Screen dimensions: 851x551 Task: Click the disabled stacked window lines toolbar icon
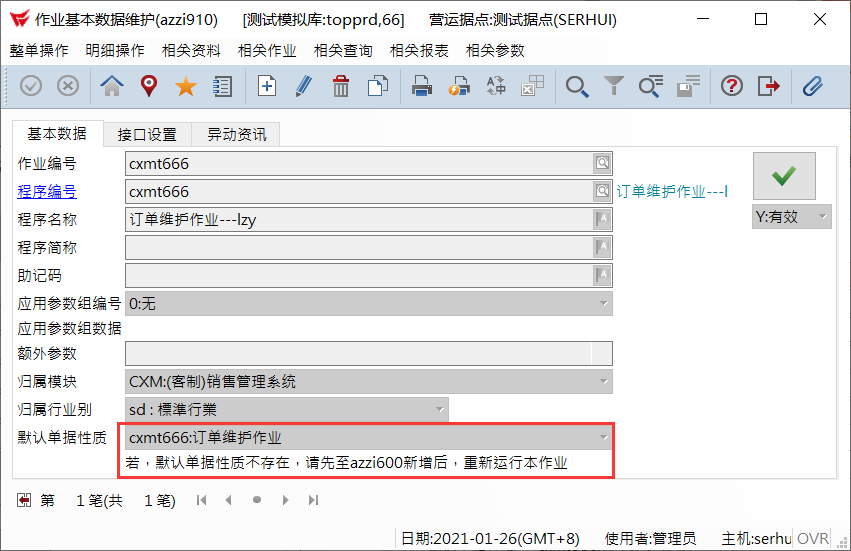coord(688,86)
